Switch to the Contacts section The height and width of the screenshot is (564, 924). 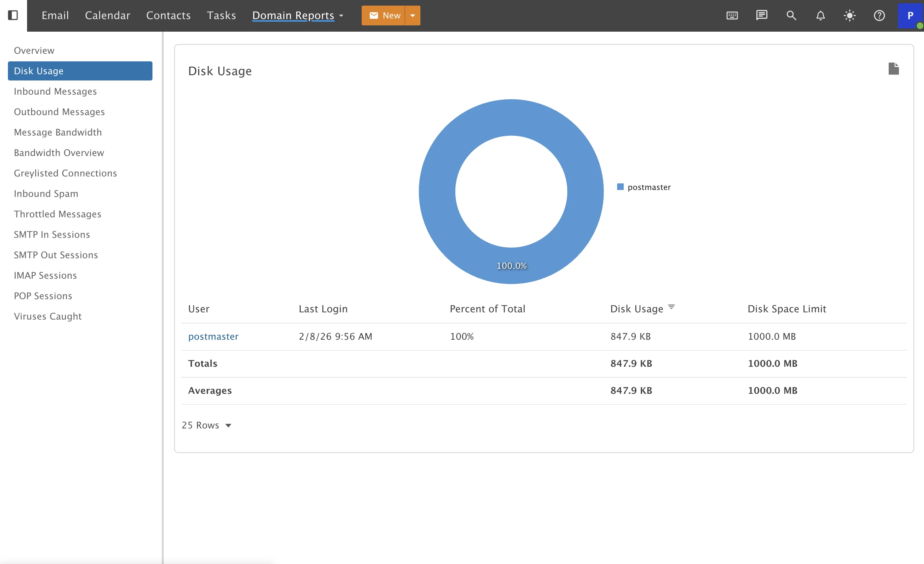pos(168,16)
